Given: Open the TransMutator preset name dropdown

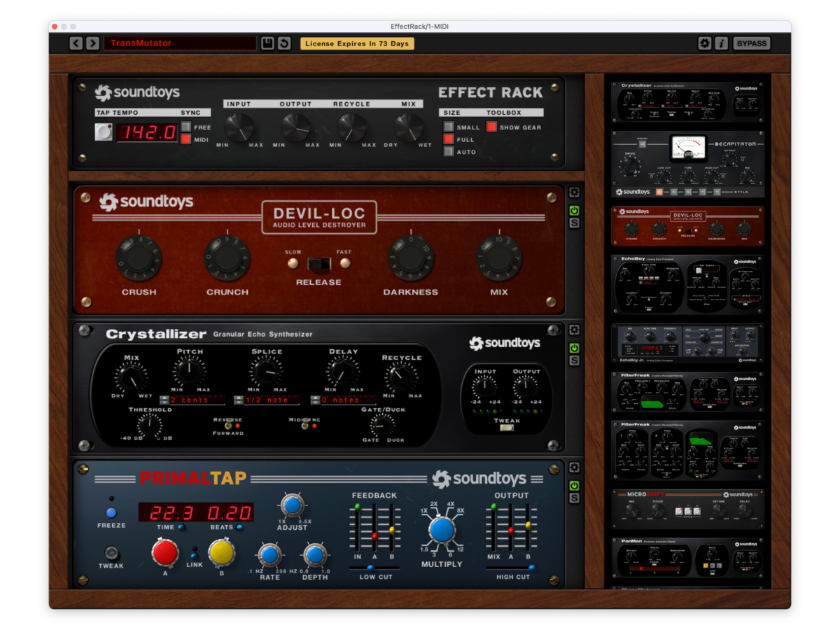Looking at the screenshot, I should coord(180,43).
